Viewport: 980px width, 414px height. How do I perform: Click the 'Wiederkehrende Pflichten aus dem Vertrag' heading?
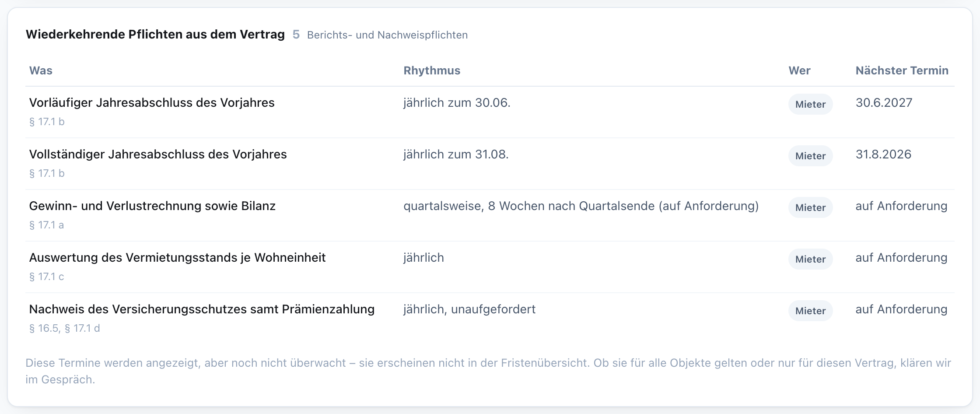tap(155, 34)
